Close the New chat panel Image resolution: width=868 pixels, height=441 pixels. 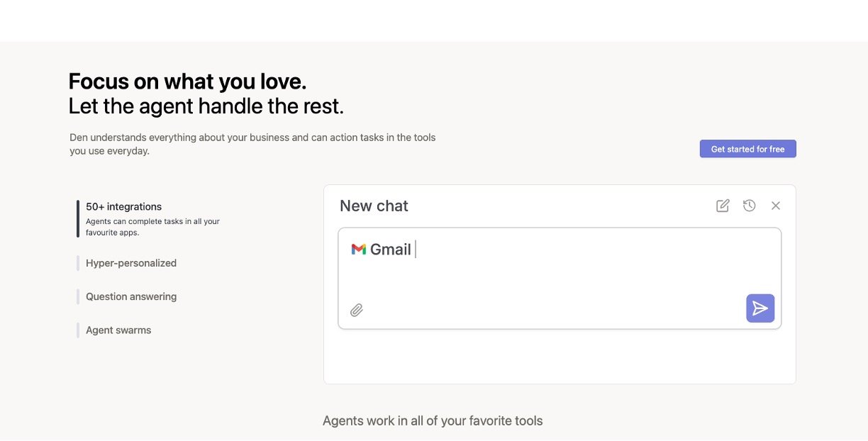point(776,206)
